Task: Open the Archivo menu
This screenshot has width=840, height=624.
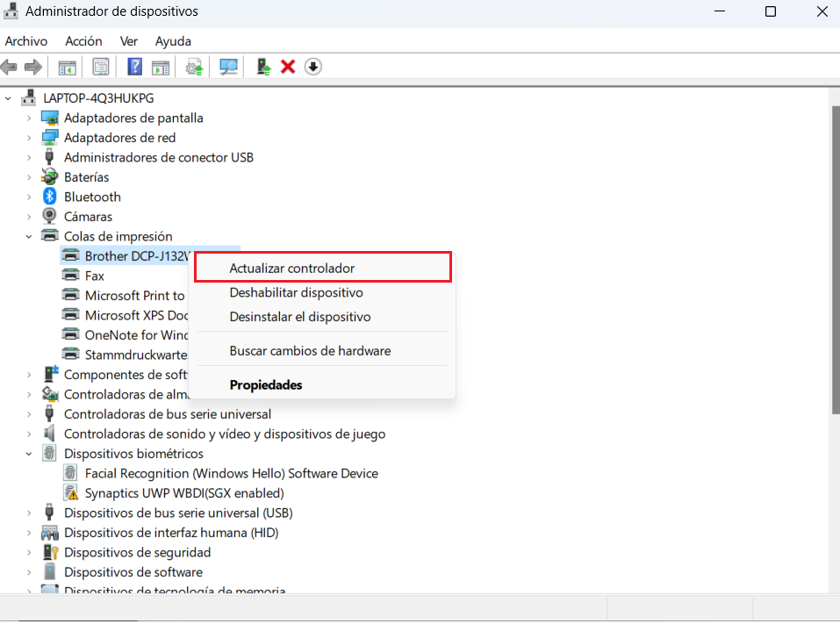Action: (x=26, y=41)
